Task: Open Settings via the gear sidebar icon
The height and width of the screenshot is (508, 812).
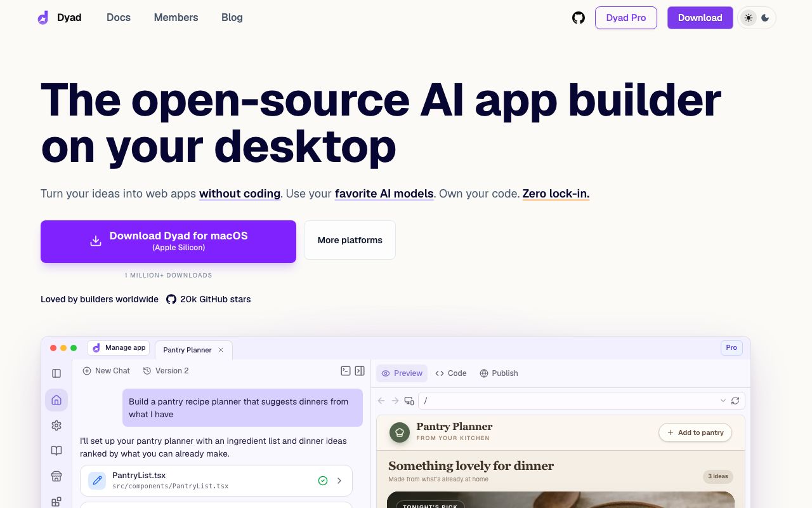Action: 56,425
